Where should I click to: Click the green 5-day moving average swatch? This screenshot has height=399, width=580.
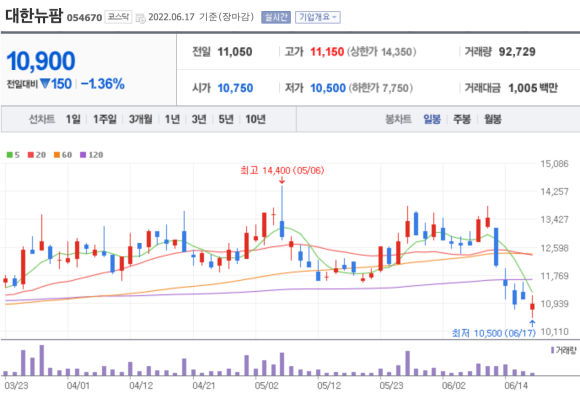tap(10, 155)
